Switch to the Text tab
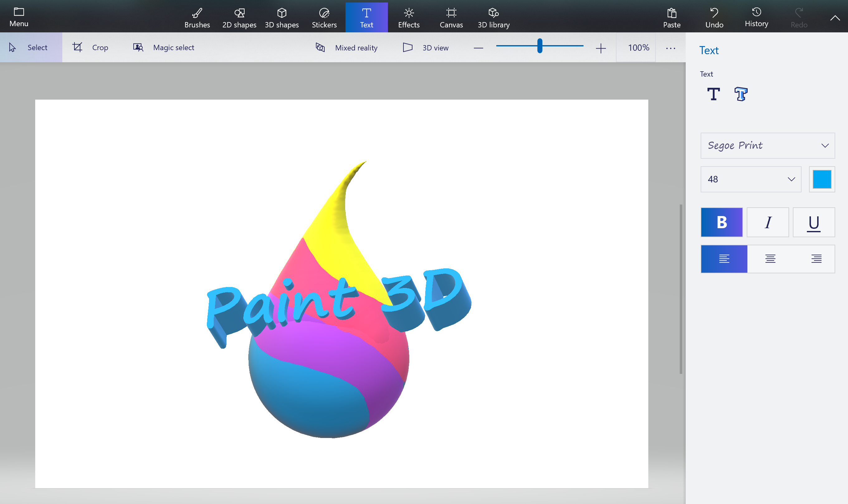 click(x=366, y=16)
